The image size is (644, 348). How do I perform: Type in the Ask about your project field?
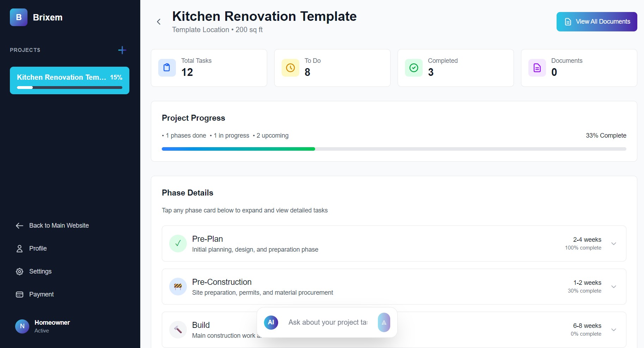point(328,322)
